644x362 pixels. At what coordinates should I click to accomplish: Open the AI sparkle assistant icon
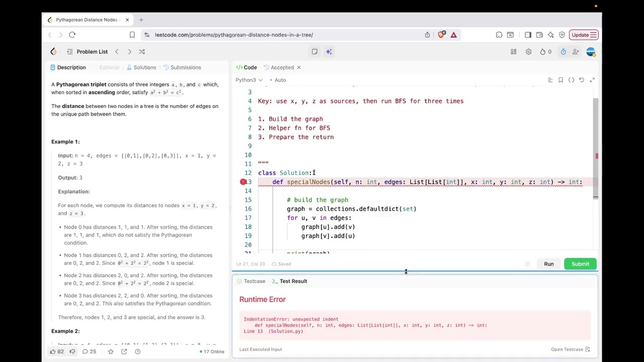329,52
